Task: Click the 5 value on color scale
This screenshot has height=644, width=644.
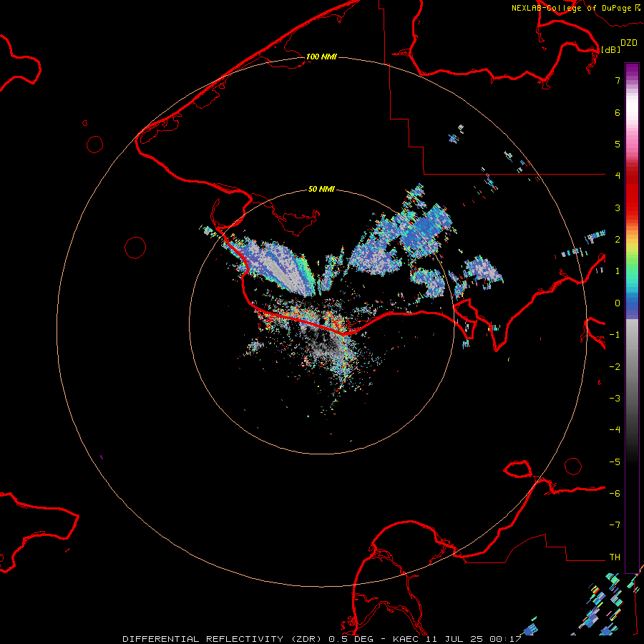Action: 618,144
